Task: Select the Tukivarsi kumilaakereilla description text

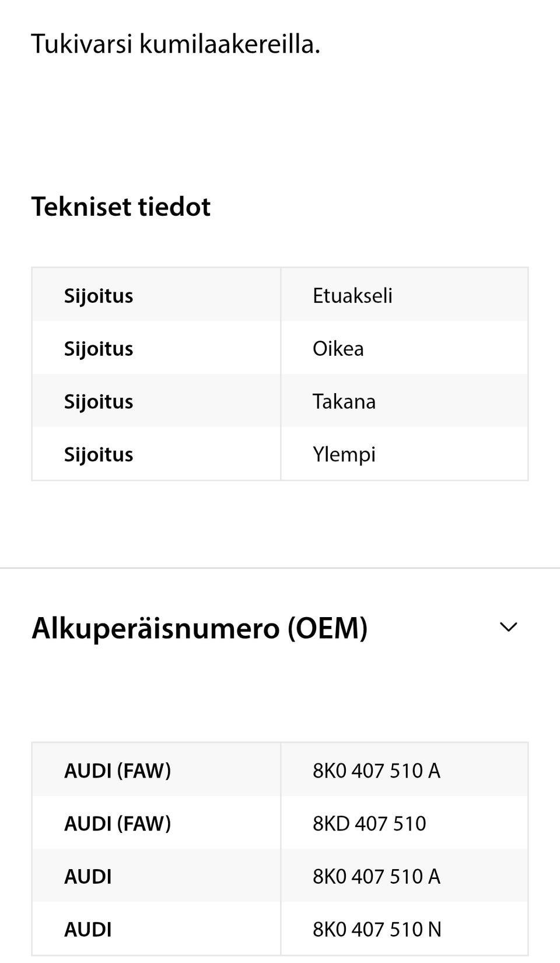Action: coord(176,44)
